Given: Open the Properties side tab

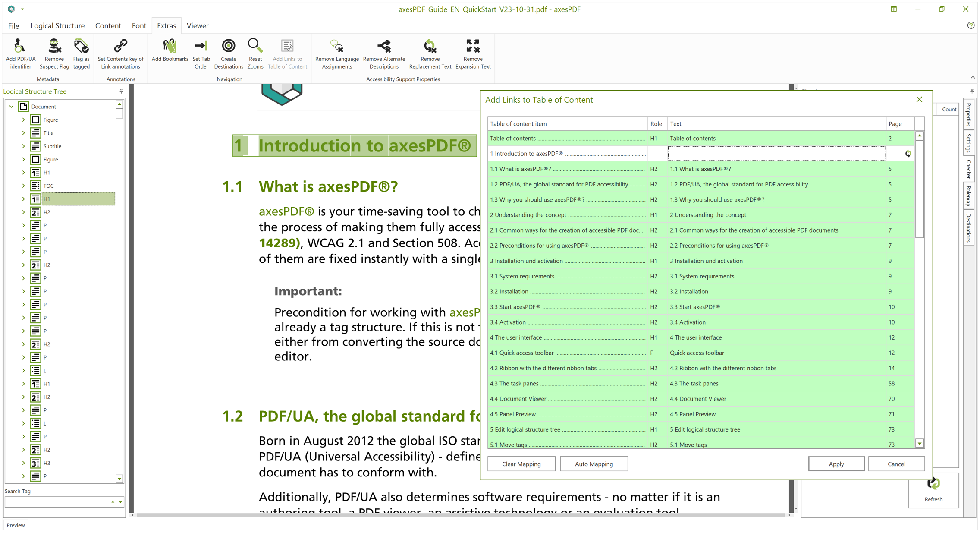Looking at the screenshot, I should pyautogui.click(x=969, y=114).
